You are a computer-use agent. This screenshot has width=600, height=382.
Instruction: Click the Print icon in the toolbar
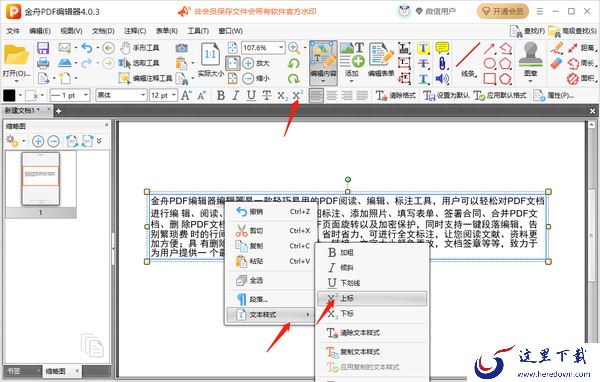pos(43,63)
